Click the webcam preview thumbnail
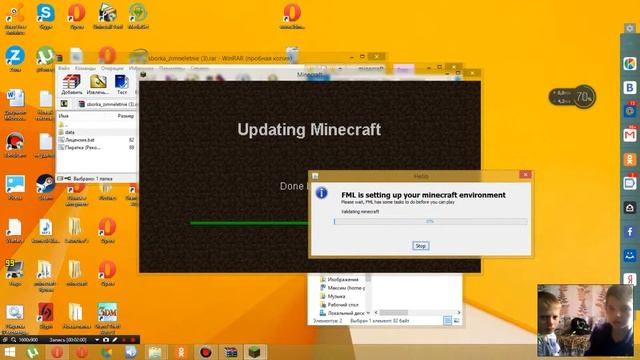 click(x=585, y=320)
